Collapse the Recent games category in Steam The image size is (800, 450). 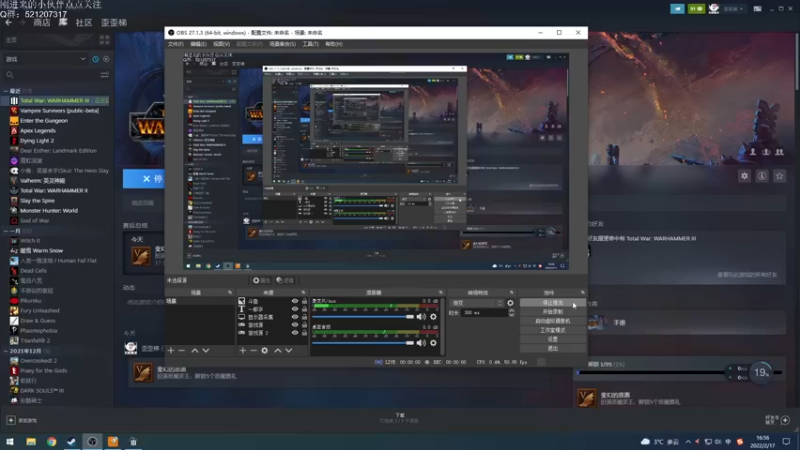pos(6,91)
